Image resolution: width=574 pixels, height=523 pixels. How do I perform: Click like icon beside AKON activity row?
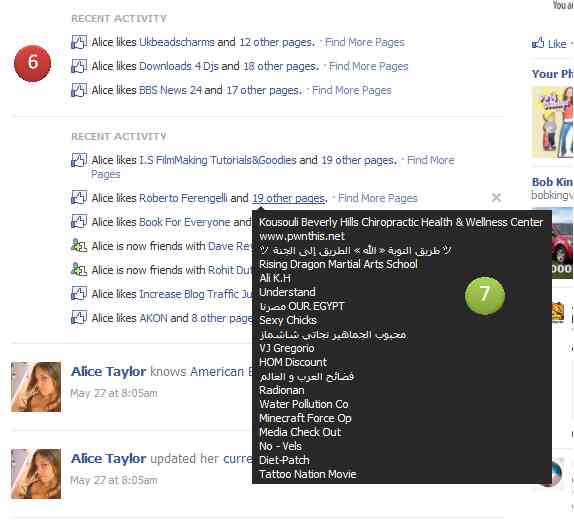79,318
